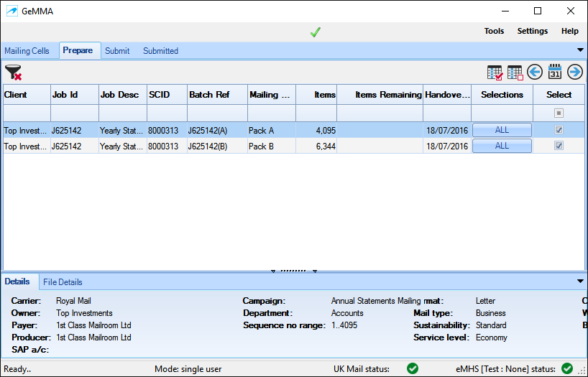The image size is (588, 377).
Task: Sort by the Batch Ref column header
Action: pyautogui.click(x=218, y=95)
